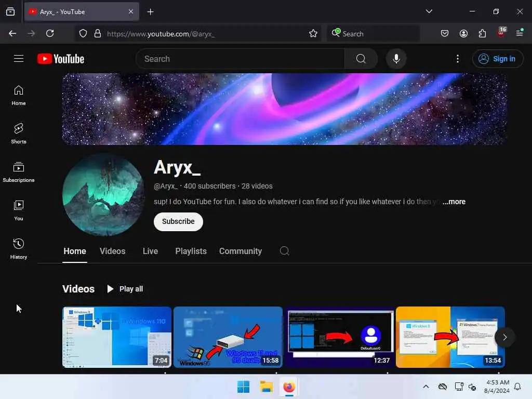Image resolution: width=532 pixels, height=399 pixels.
Task: Start voice search with microphone icon
Action: pyautogui.click(x=396, y=59)
